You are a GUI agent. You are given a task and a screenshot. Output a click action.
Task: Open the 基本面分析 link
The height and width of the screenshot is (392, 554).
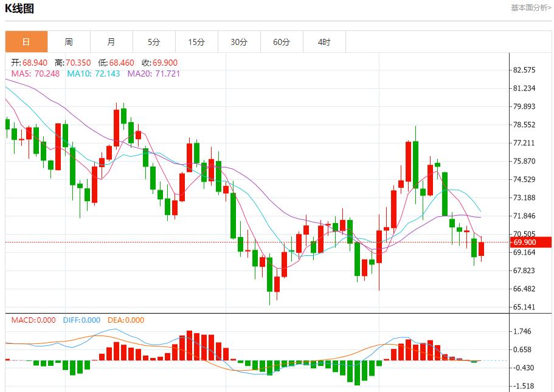pyautogui.click(x=530, y=8)
